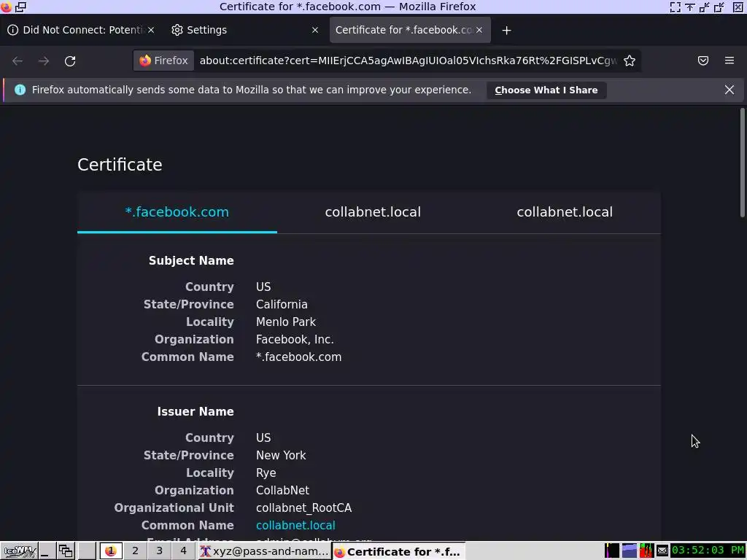Click the Subject Name heading
Screen dimensions: 747x560
point(191,260)
